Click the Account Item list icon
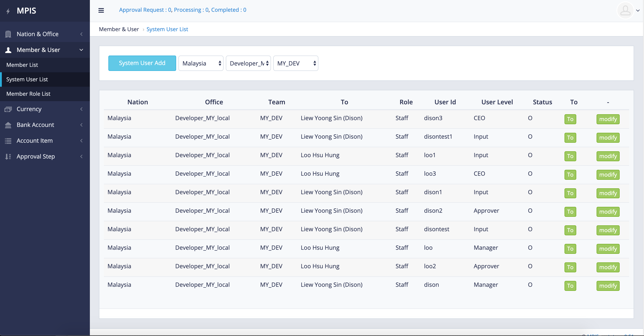This screenshot has width=644, height=336. [x=8, y=140]
